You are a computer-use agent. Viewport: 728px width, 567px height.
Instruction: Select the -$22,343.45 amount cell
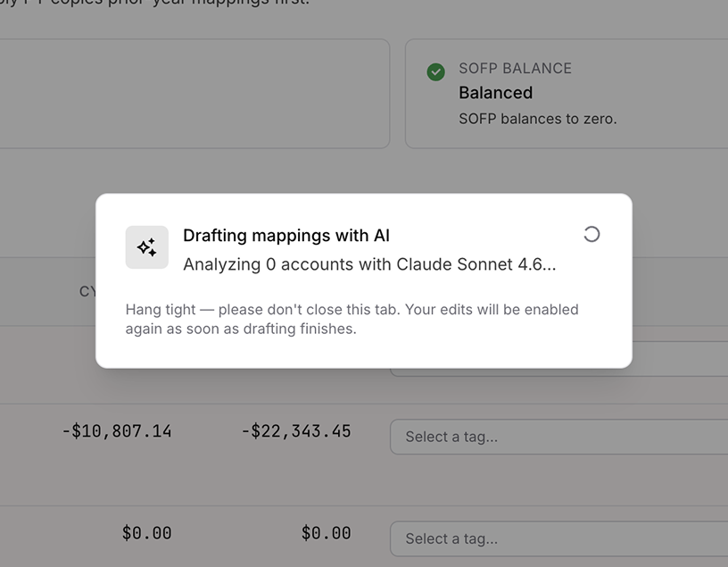tap(296, 431)
